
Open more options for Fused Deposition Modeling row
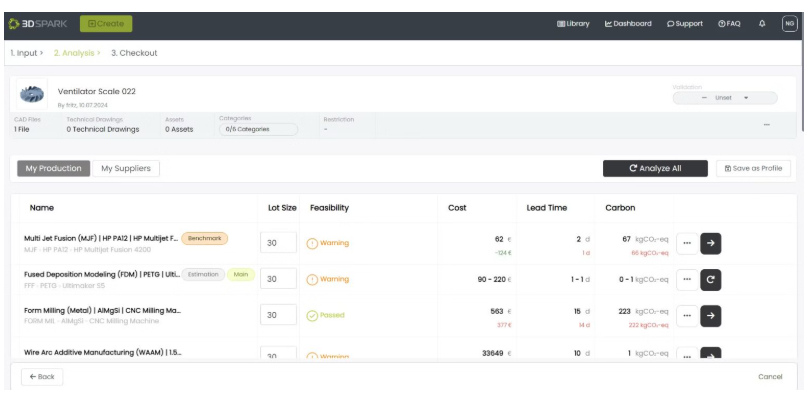tap(686, 279)
